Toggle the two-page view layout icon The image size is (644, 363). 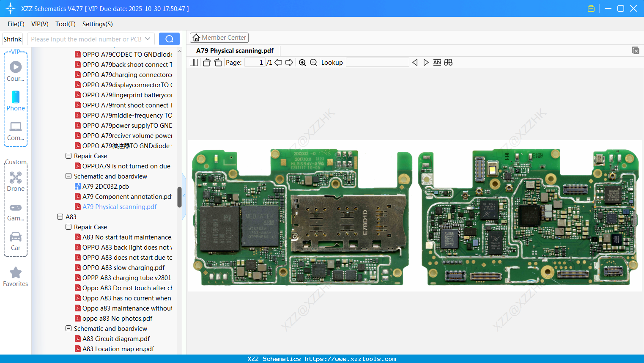click(194, 63)
